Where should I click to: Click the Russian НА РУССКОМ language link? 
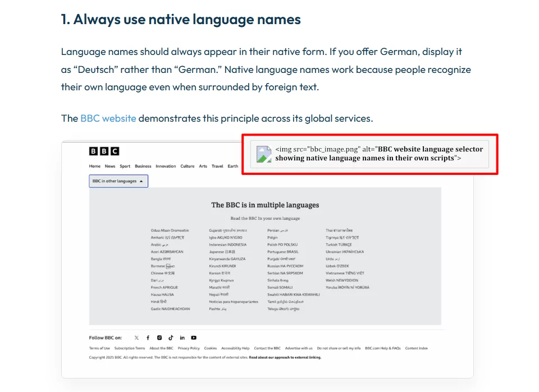(x=286, y=265)
